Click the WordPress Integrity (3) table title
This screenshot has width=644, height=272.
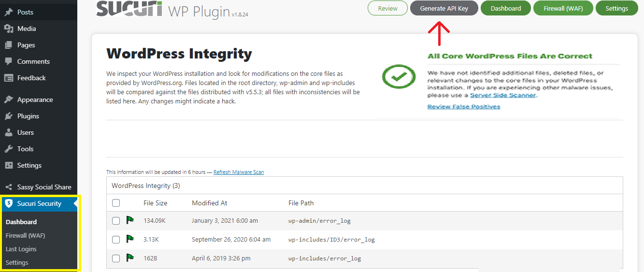[146, 186]
